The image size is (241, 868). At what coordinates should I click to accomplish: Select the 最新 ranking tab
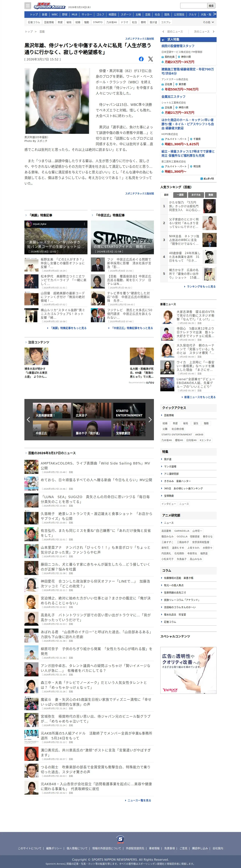tap(166, 195)
